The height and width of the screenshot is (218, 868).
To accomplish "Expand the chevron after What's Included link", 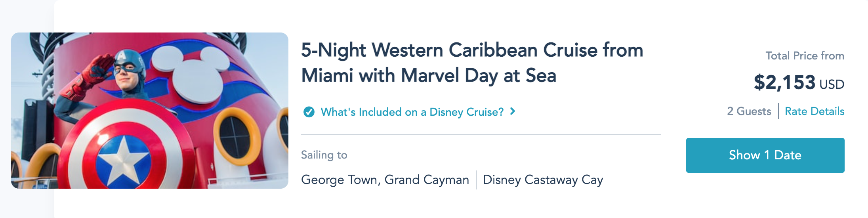I will coord(513,111).
